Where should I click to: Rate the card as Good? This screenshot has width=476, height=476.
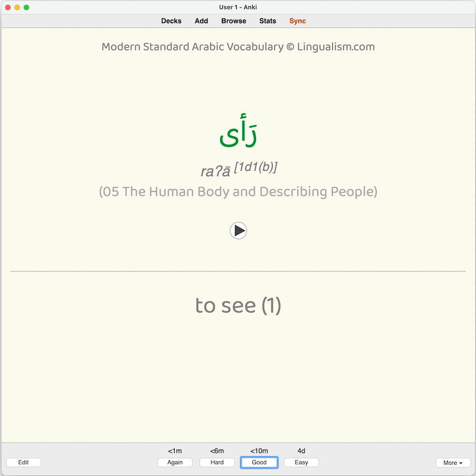click(x=259, y=462)
